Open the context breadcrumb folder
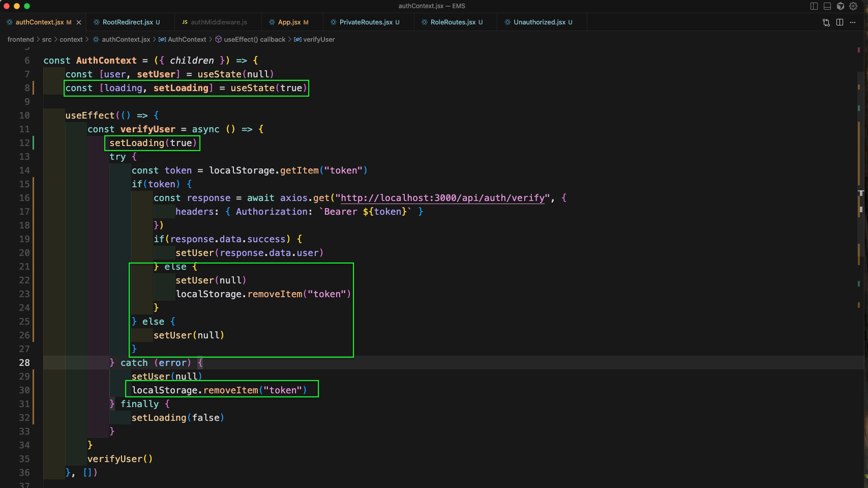Viewport: 868px width, 488px height. tap(71, 40)
